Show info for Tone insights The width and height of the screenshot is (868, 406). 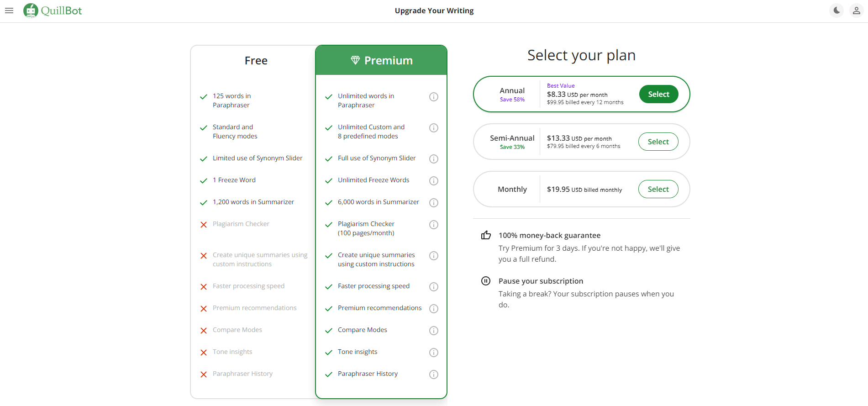(434, 353)
